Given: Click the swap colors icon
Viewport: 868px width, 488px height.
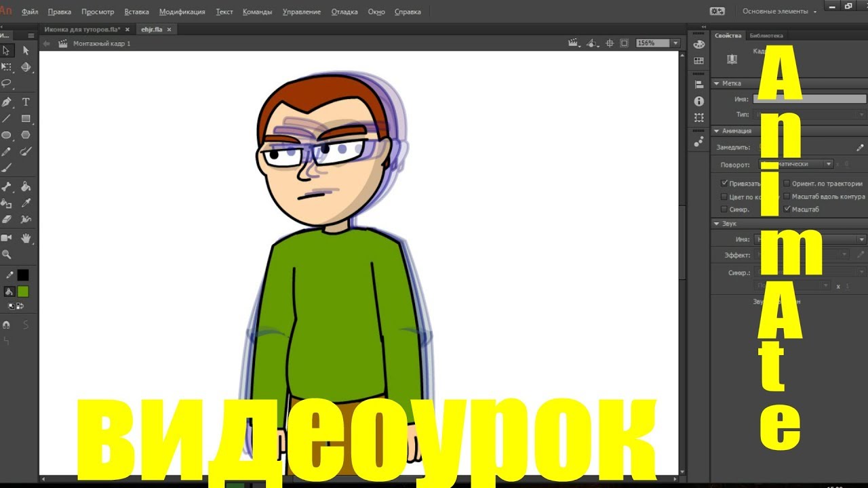Looking at the screenshot, I should [x=20, y=306].
